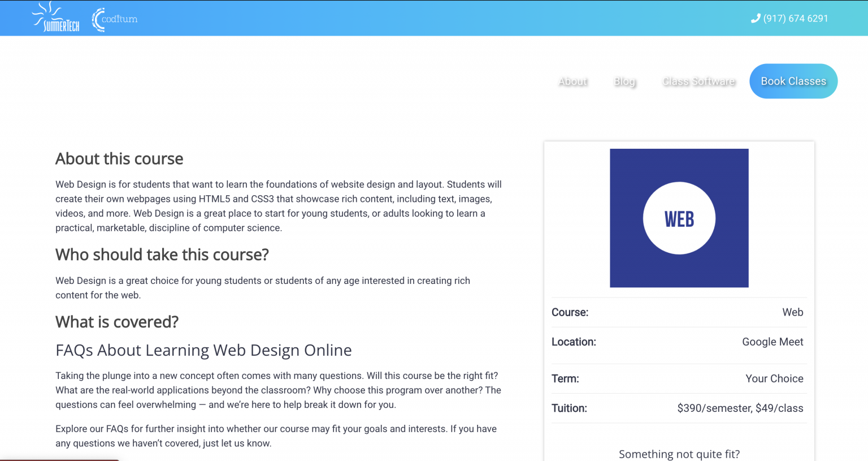Select Class Software in the navigation
Viewport: 868px width, 461px height.
pyautogui.click(x=698, y=81)
